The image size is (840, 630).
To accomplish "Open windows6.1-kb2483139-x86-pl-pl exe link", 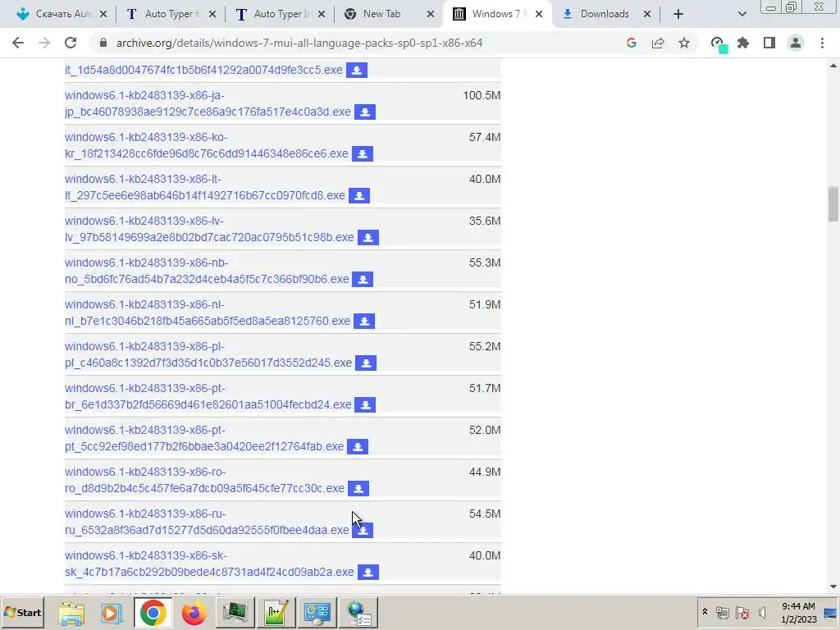I will coord(208,354).
